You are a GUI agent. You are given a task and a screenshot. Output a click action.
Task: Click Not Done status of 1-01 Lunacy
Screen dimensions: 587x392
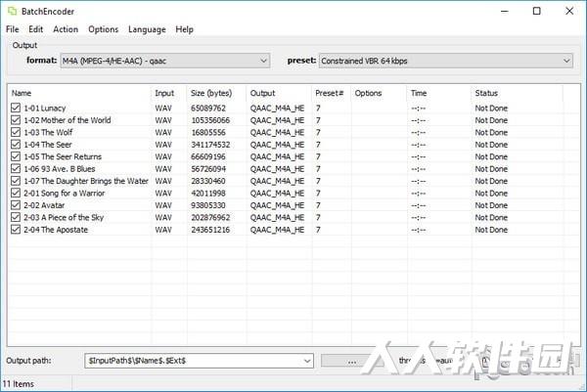click(x=491, y=109)
